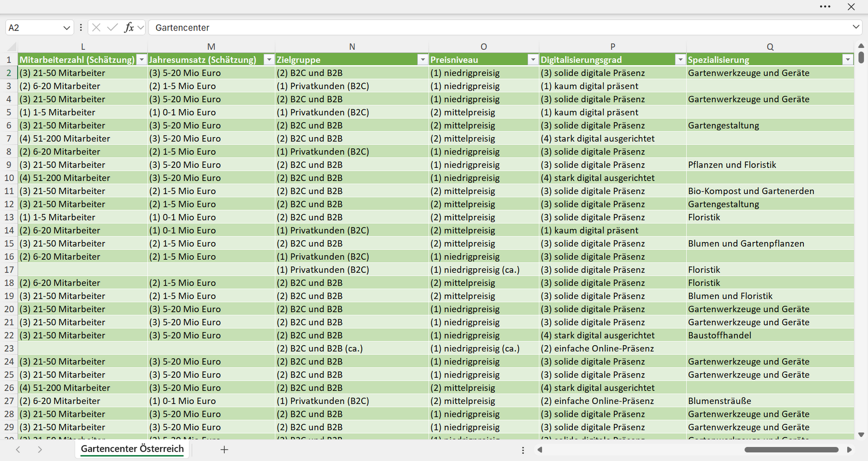Select cell Blumensträuße
The width and height of the screenshot is (868, 461).
tap(770, 401)
